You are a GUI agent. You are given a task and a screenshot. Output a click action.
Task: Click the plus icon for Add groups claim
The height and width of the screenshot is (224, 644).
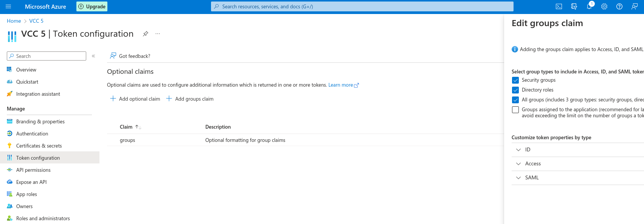pos(169,99)
